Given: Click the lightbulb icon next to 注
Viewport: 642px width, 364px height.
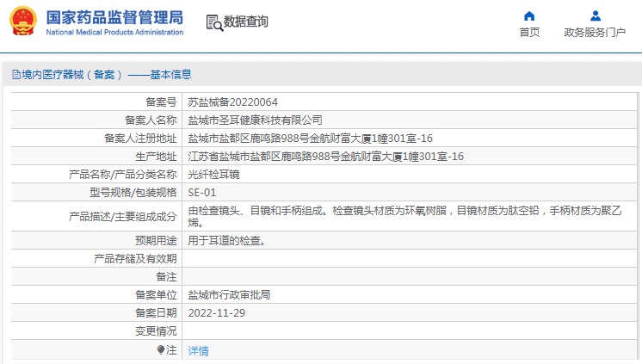Looking at the screenshot, I should [160, 350].
